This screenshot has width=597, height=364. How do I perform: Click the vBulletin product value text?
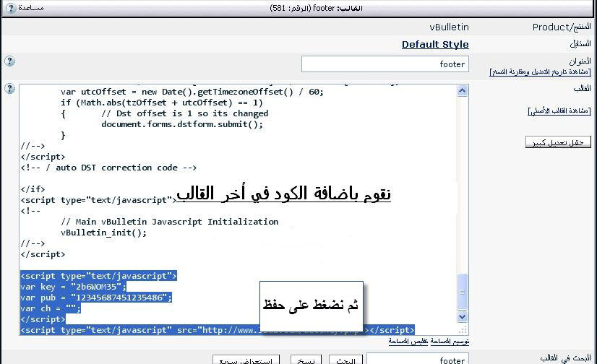450,27
